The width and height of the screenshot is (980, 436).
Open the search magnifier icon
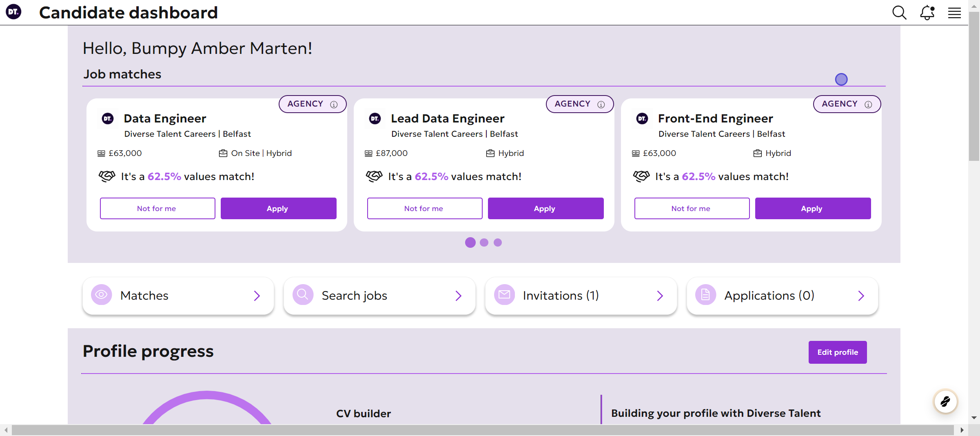pos(899,13)
